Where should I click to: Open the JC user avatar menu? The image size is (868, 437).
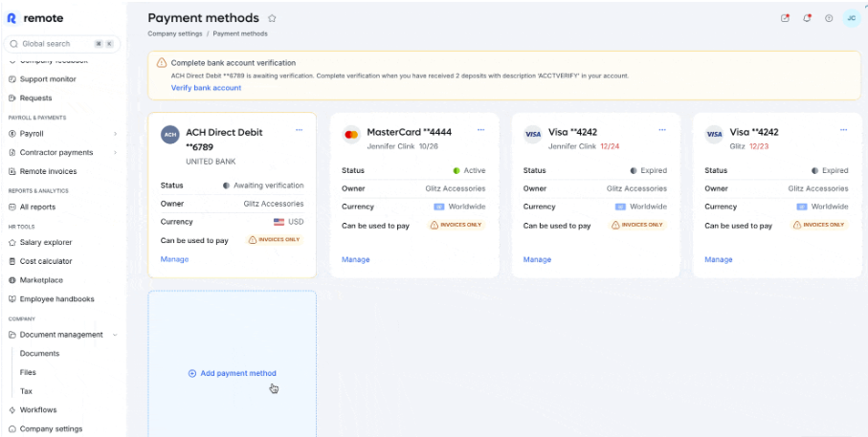pos(851,18)
